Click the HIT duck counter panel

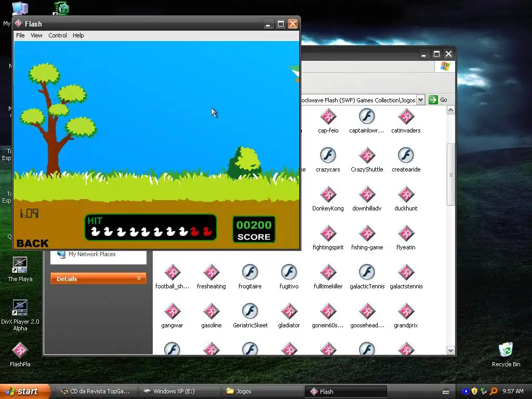[x=150, y=228]
